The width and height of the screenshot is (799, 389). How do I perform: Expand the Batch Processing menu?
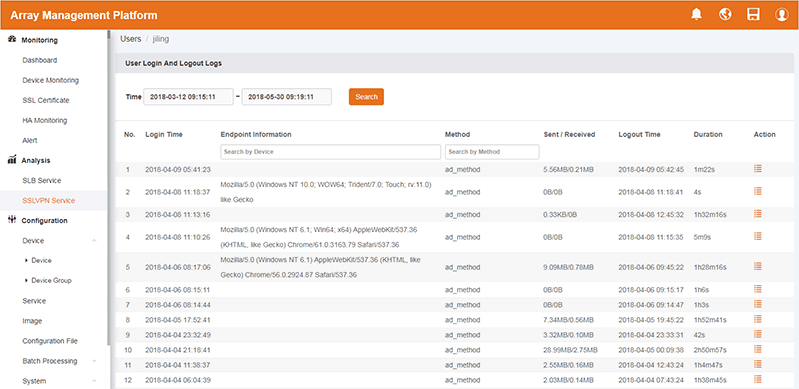(x=94, y=361)
